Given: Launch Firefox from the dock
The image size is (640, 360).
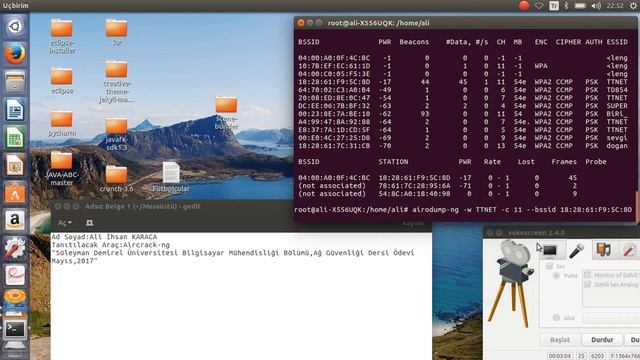Looking at the screenshot, I should [15, 54].
